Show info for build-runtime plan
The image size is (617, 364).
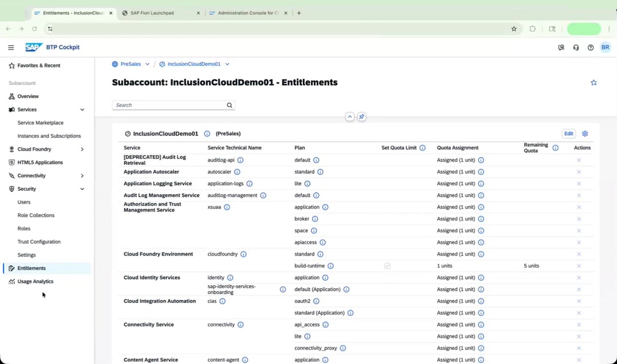[x=330, y=266]
